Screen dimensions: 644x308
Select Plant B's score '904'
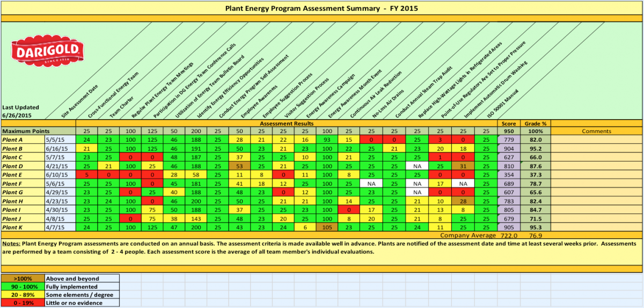[507, 148]
